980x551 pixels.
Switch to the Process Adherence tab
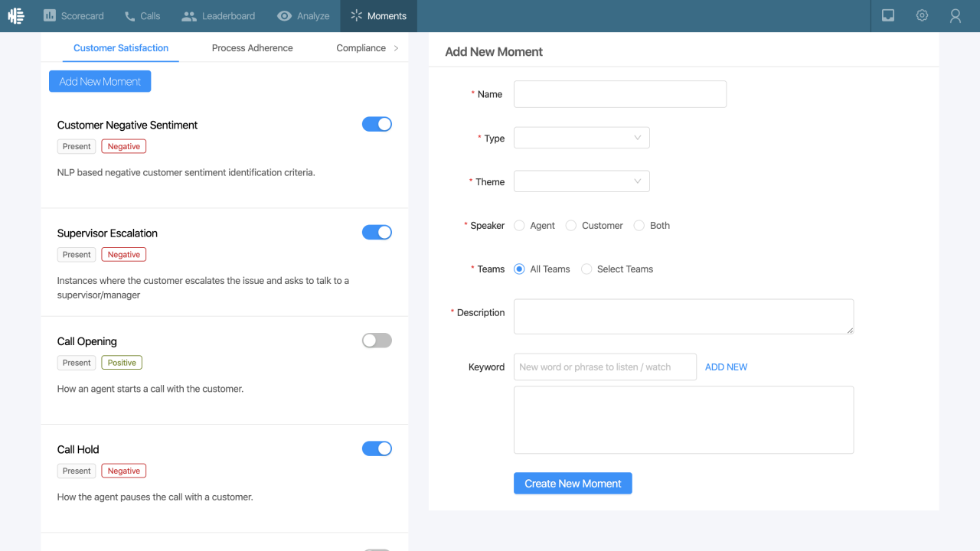click(252, 48)
